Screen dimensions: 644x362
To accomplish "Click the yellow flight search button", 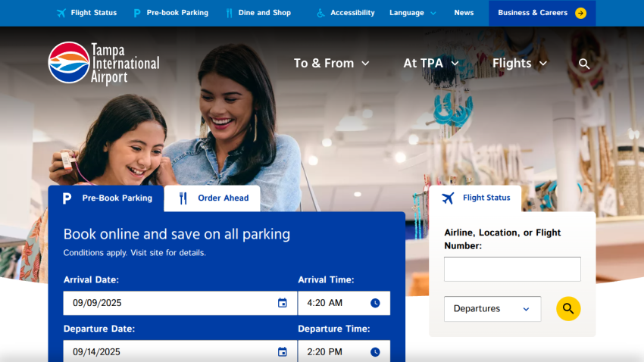I will tap(568, 309).
